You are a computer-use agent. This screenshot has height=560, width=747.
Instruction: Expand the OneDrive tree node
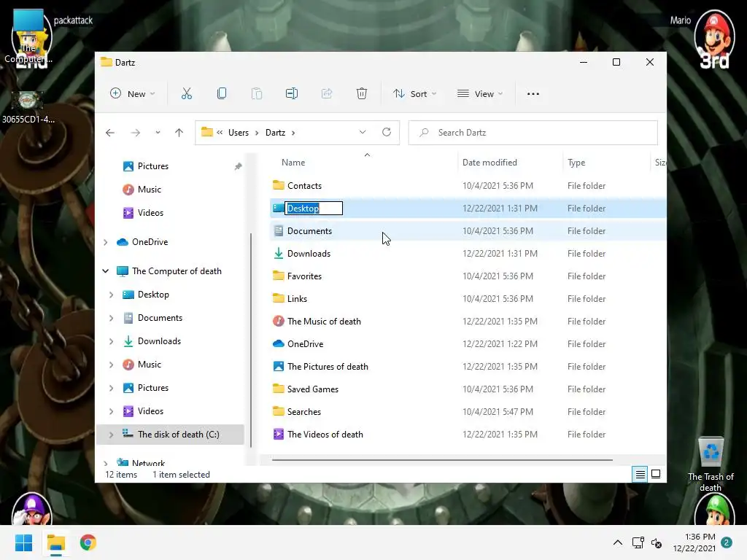tap(105, 242)
